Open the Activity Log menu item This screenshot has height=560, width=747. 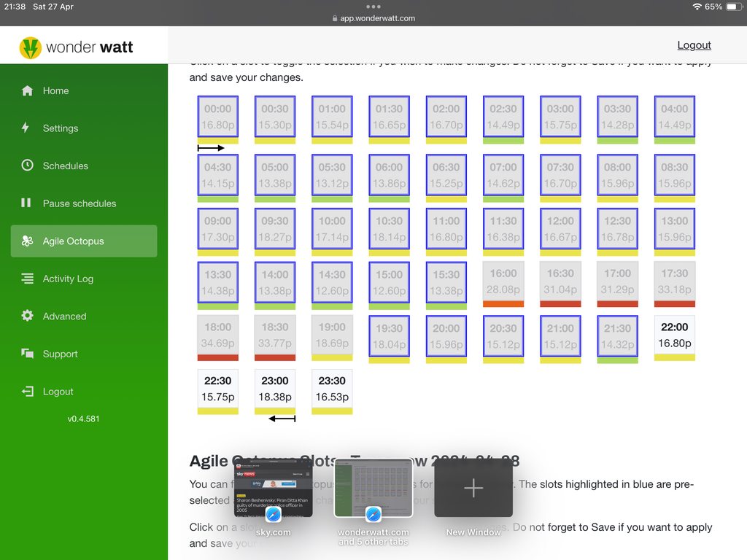point(68,279)
